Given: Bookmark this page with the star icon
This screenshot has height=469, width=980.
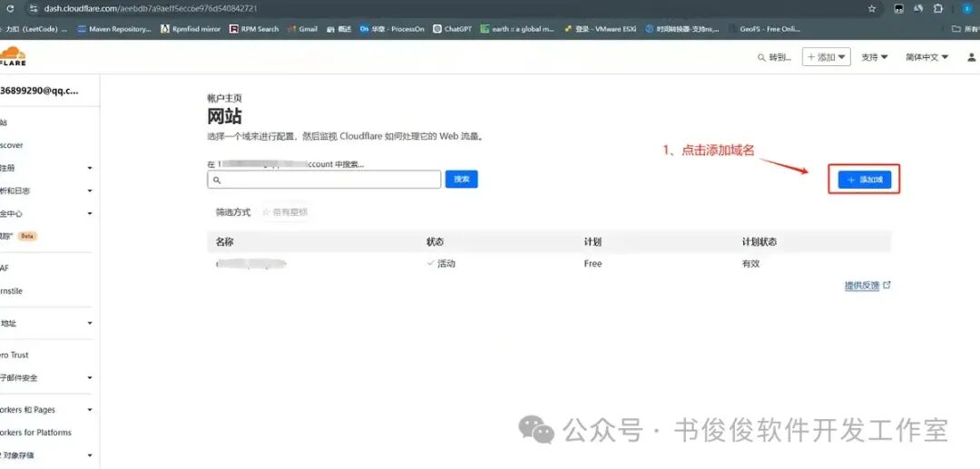Looking at the screenshot, I should [x=872, y=9].
